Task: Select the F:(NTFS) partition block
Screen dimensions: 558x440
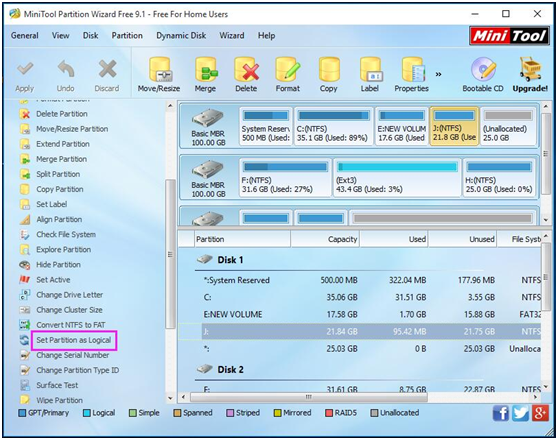Action: point(285,178)
